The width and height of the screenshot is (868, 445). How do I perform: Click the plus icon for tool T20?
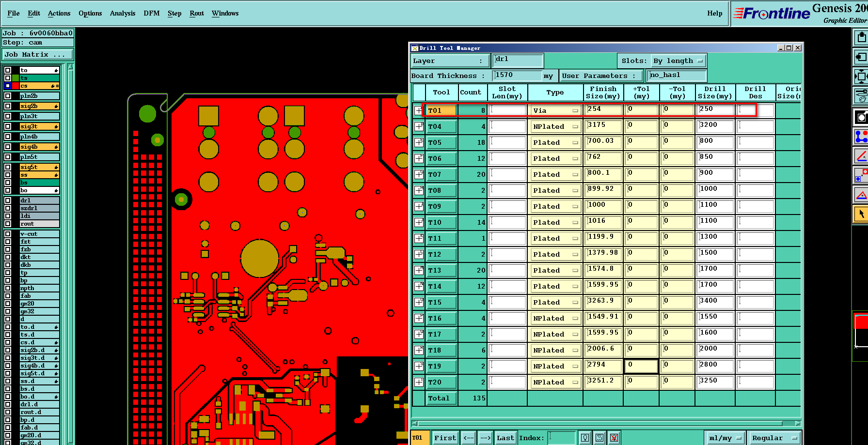tap(419, 382)
